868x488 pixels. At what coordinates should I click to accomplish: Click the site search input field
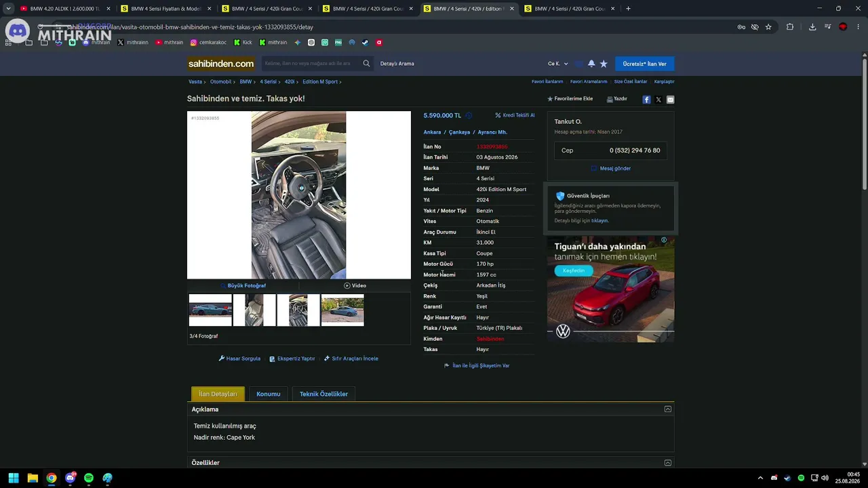[311, 64]
